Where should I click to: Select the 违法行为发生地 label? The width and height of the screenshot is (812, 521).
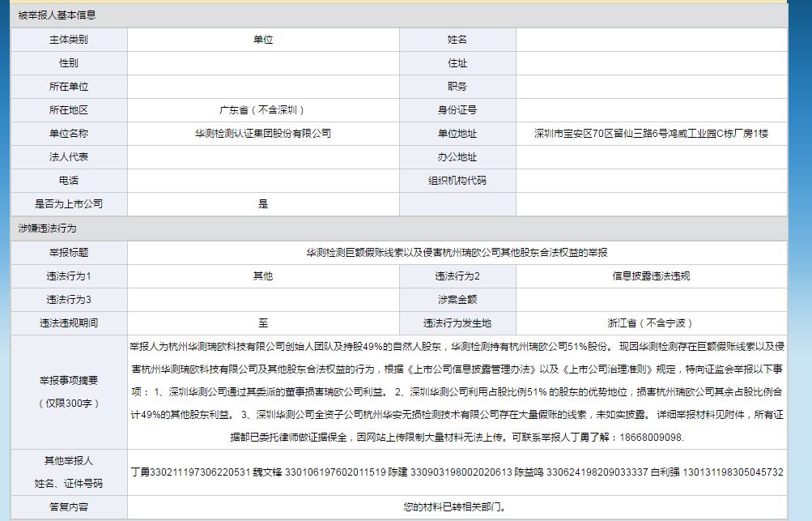click(x=457, y=323)
